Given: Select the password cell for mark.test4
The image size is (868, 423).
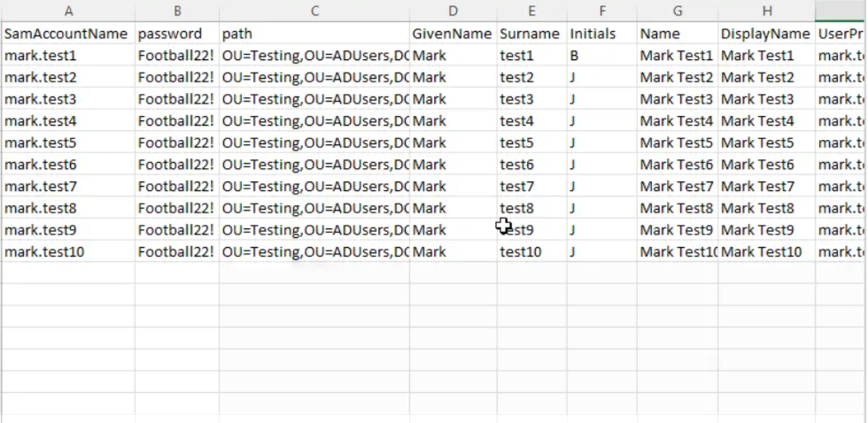Looking at the screenshot, I should click(x=177, y=120).
